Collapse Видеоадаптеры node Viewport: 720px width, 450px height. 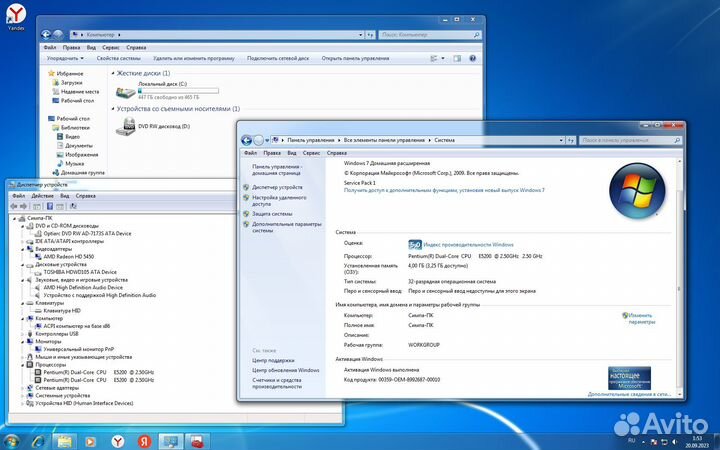(22, 249)
